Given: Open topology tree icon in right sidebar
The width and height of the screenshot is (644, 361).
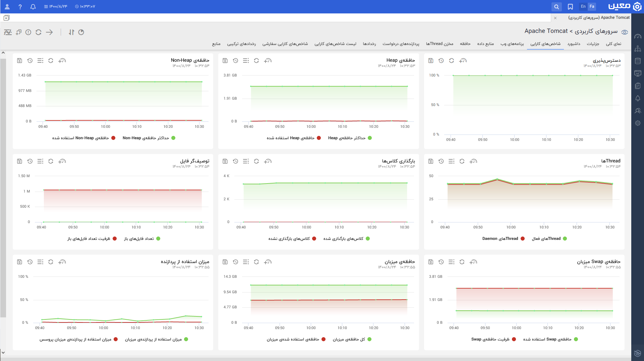Looking at the screenshot, I should [x=638, y=49].
